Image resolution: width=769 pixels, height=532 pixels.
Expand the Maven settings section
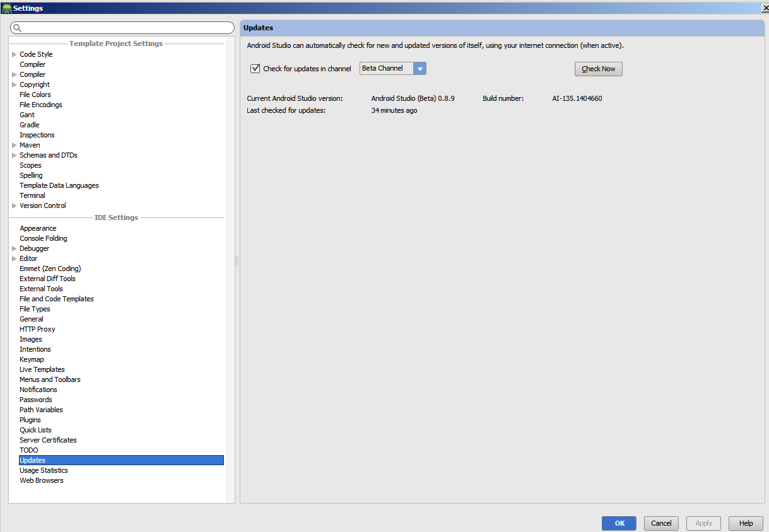[x=13, y=145]
